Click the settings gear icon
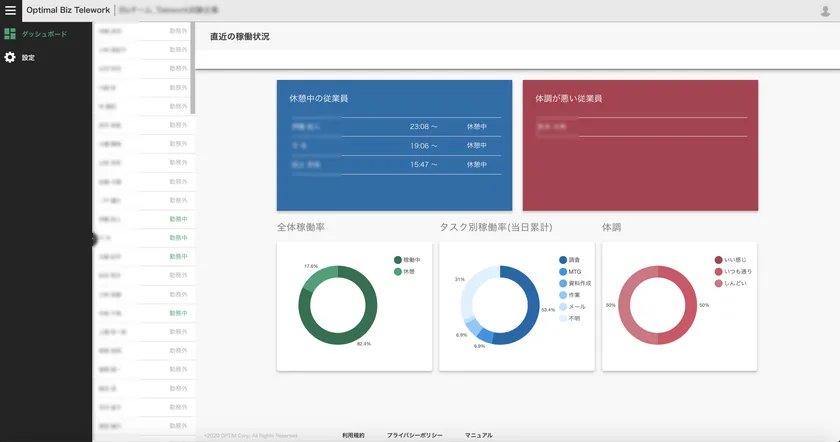The image size is (840, 442). click(9, 57)
